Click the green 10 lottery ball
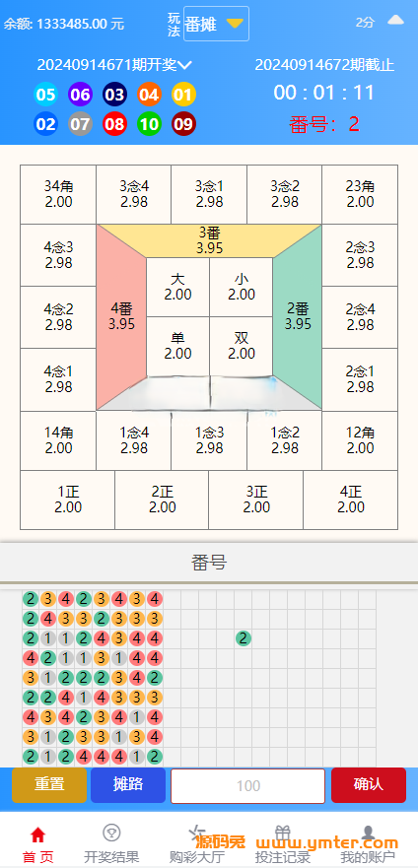Screen dimensions: 418x868 point(149,123)
